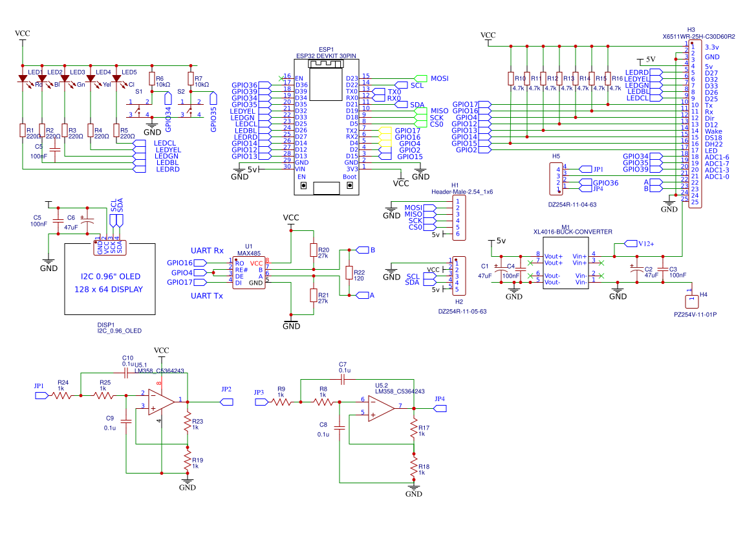The height and width of the screenshot is (535, 756).
Task: Click the 'Dir' pin label on H3
Action: [709, 118]
